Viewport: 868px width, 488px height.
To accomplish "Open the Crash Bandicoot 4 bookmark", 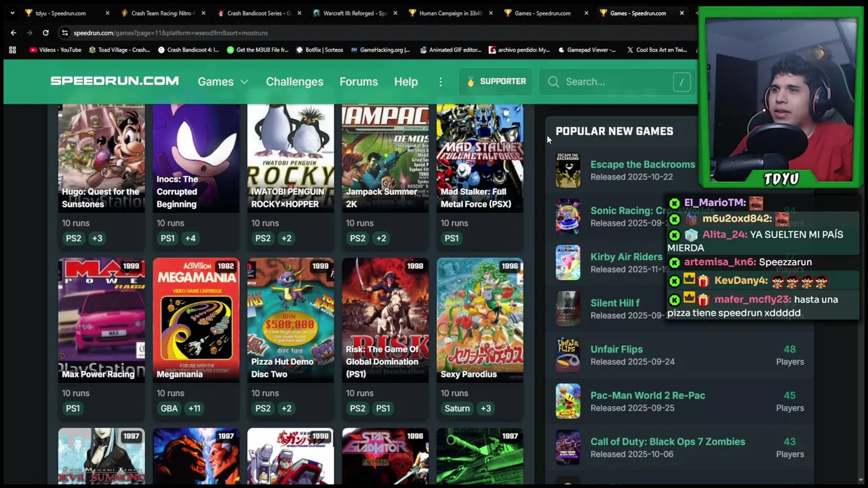I will tap(188, 49).
